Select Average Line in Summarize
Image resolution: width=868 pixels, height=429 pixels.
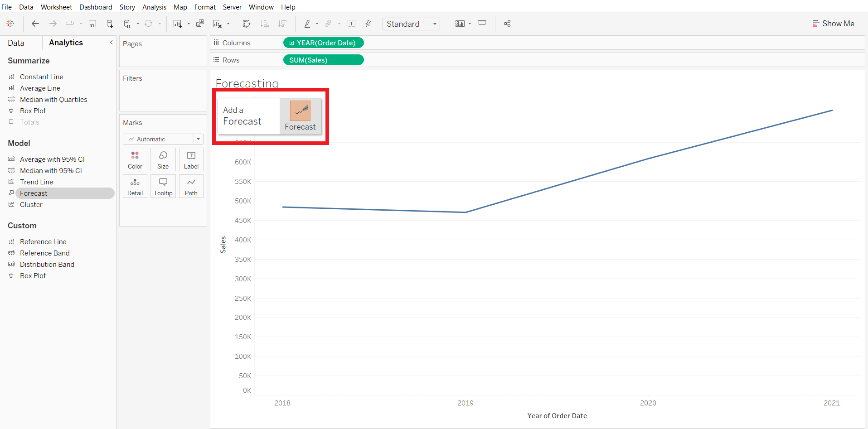click(x=40, y=88)
